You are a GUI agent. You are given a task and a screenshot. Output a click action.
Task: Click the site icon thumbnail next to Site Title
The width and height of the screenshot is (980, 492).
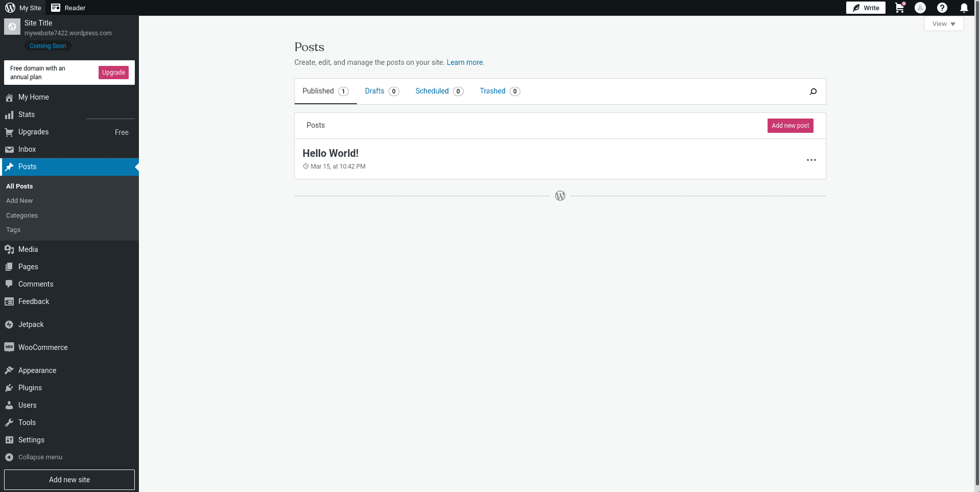tap(12, 27)
